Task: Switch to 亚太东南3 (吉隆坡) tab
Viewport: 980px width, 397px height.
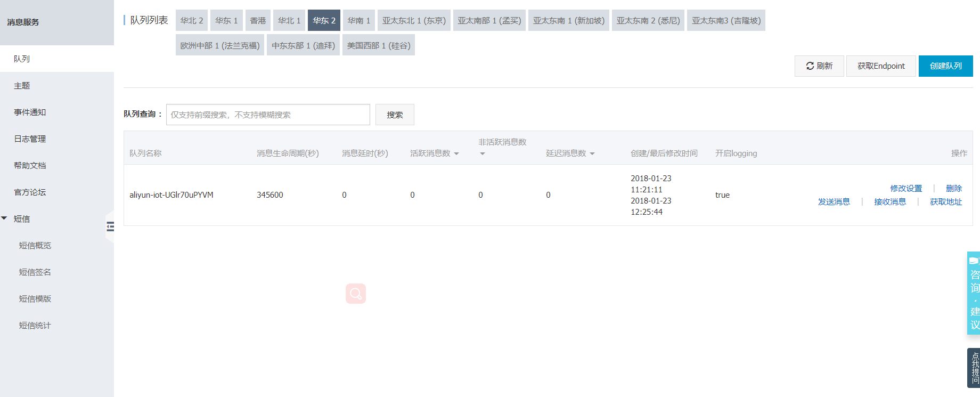Action: tap(726, 20)
